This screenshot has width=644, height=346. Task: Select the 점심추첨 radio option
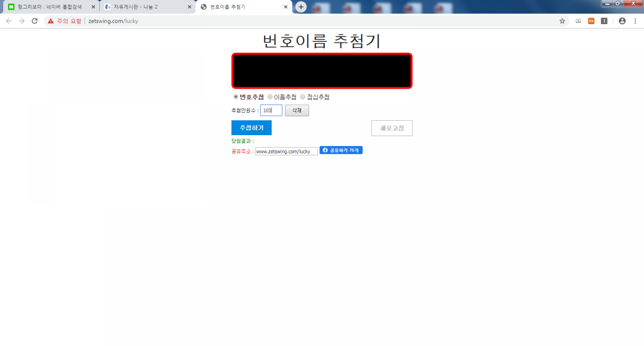(303, 97)
